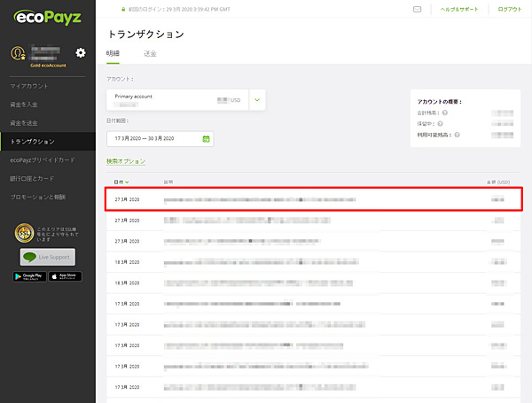Switch to the 送金 tab

150,53
